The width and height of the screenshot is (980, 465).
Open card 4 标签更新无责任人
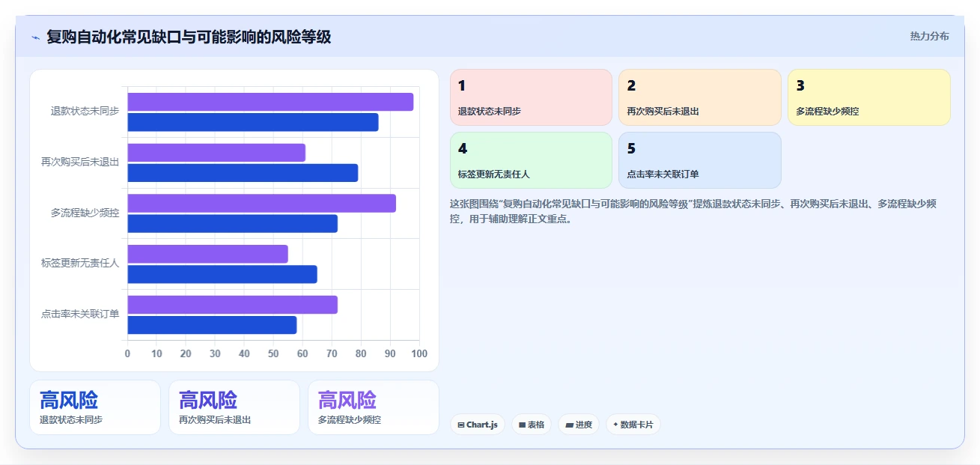531,160
